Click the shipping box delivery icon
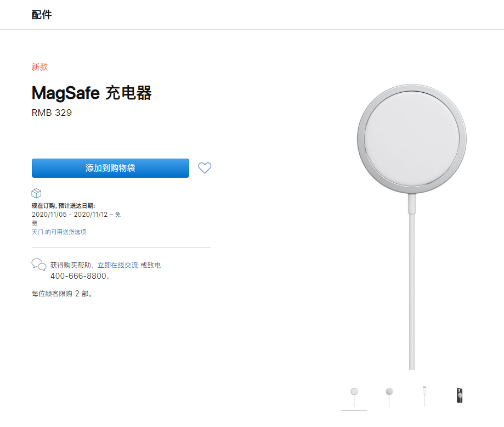 click(36, 193)
